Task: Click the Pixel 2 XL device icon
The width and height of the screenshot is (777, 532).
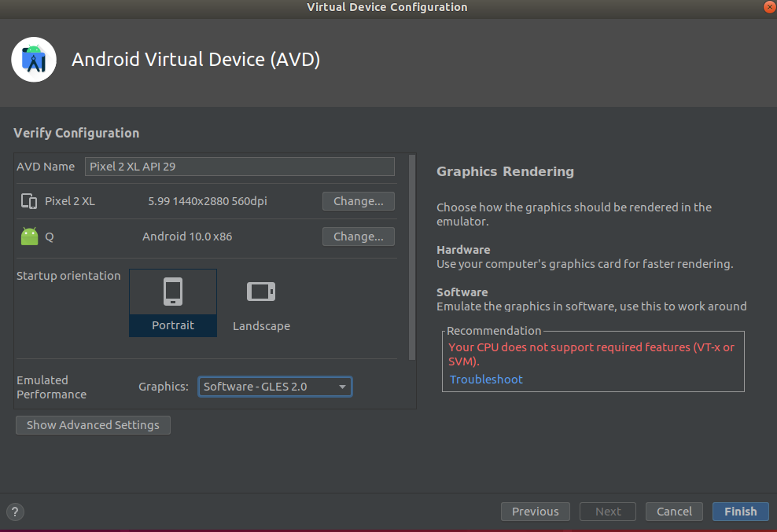Action: (29, 201)
